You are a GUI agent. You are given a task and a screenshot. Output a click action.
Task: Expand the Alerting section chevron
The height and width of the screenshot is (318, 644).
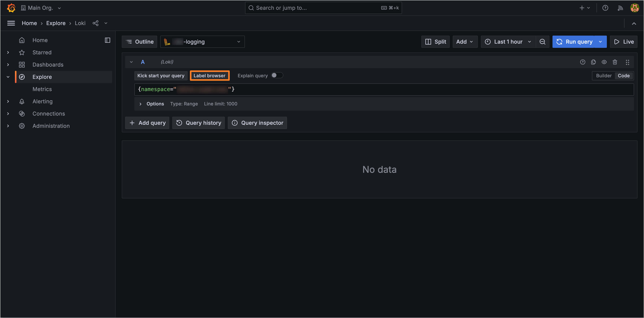coord(8,101)
